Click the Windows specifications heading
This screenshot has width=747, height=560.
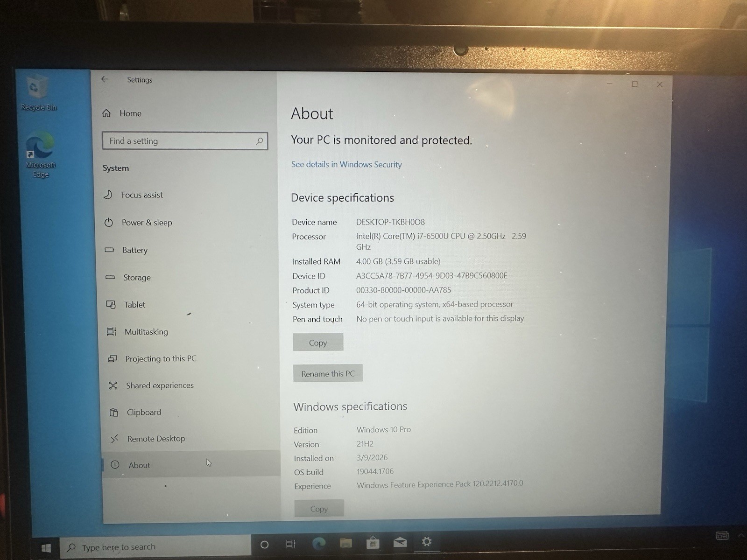(350, 406)
